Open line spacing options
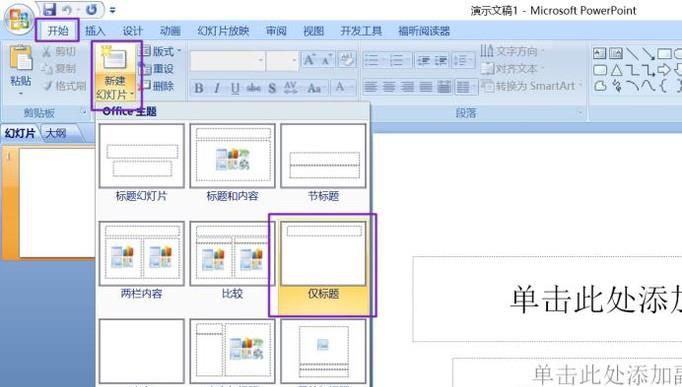 pos(463,60)
